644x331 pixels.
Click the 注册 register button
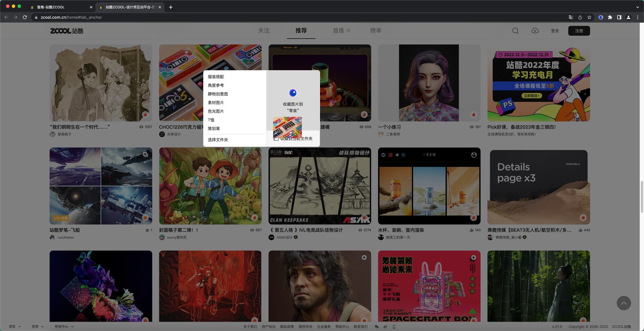coord(579,31)
